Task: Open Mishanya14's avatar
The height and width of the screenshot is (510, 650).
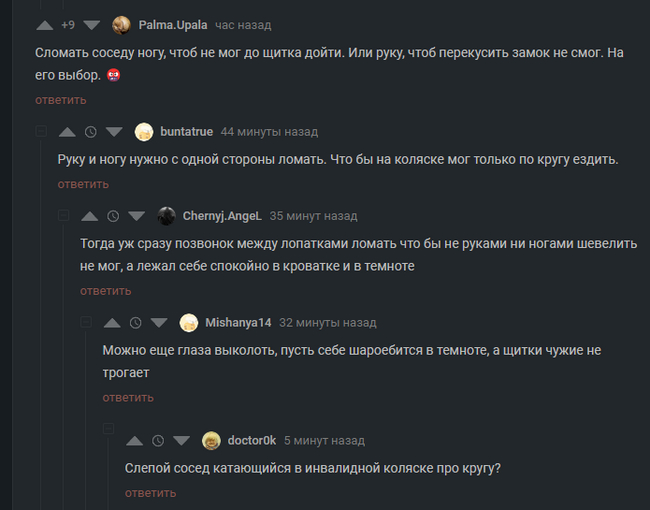Action: point(189,323)
